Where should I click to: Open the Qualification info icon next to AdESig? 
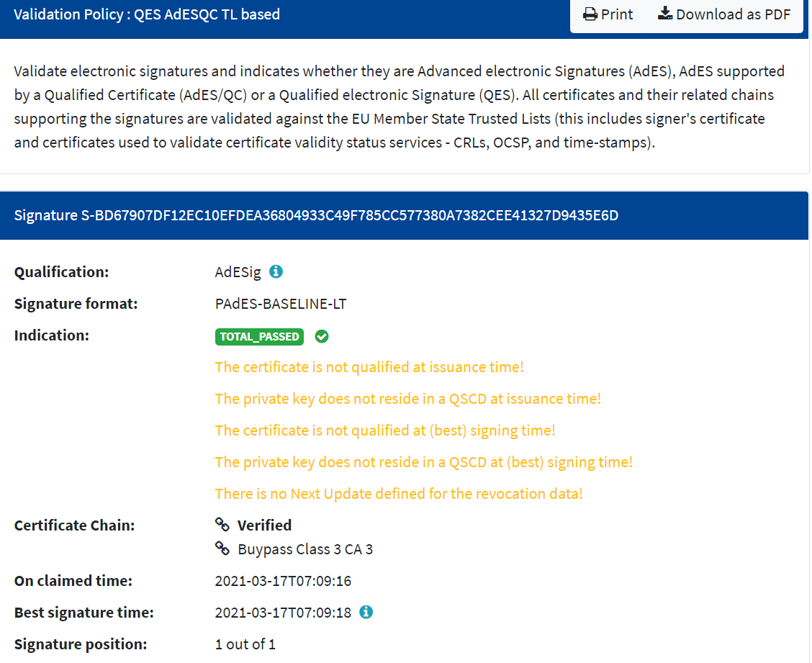tap(276, 271)
